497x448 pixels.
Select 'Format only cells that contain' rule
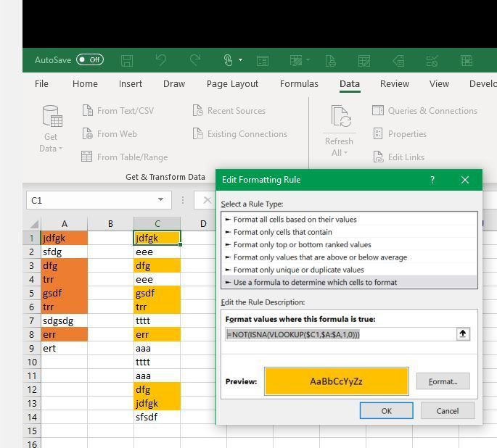(349, 232)
